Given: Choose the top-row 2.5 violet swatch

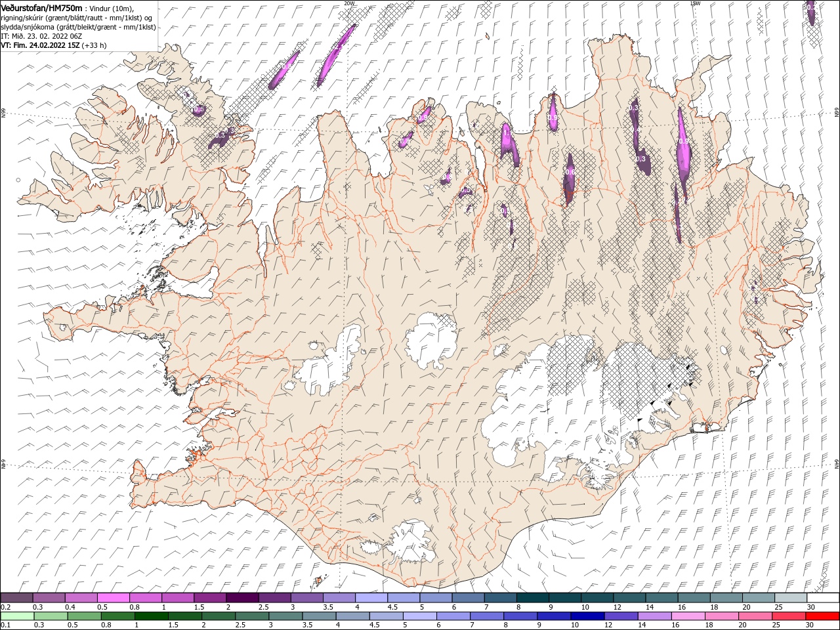Looking at the screenshot, I should click(274, 598).
